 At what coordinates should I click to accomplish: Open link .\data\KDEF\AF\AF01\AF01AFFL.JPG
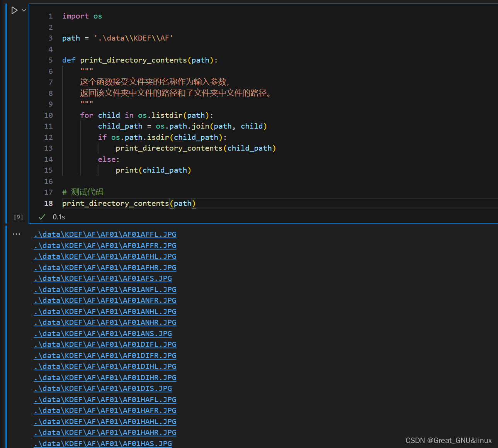(105, 234)
